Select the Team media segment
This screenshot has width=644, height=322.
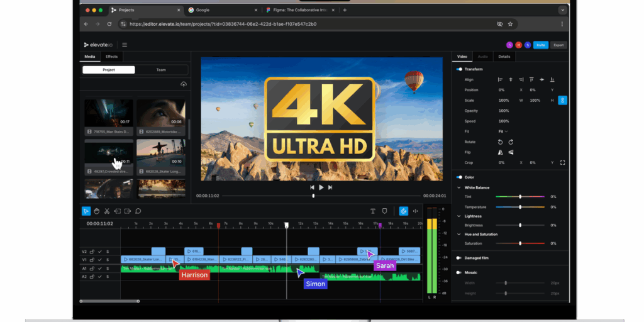tap(161, 70)
